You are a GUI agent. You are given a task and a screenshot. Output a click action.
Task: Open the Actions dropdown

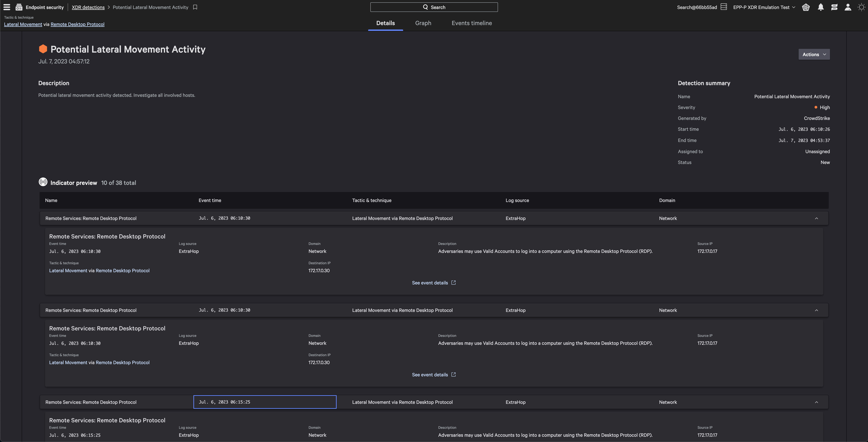pos(814,54)
